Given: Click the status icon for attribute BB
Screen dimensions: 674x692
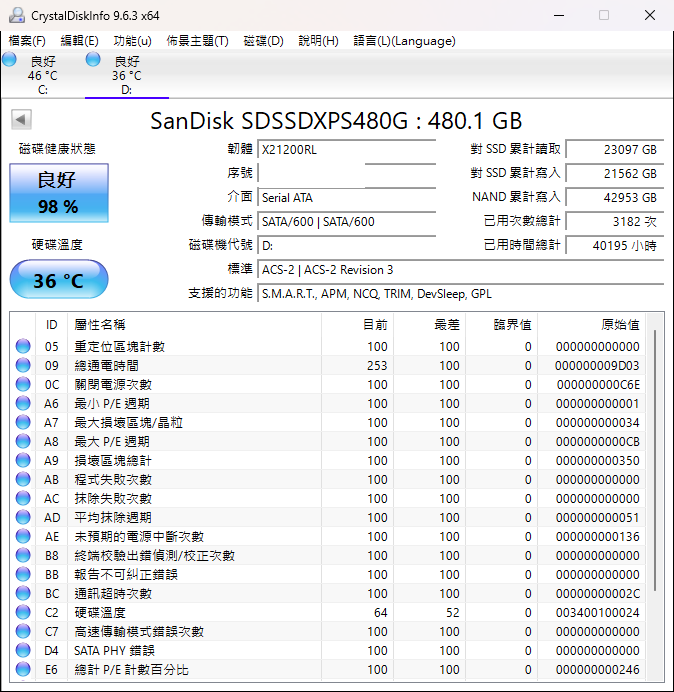Looking at the screenshot, I should (x=23, y=574).
